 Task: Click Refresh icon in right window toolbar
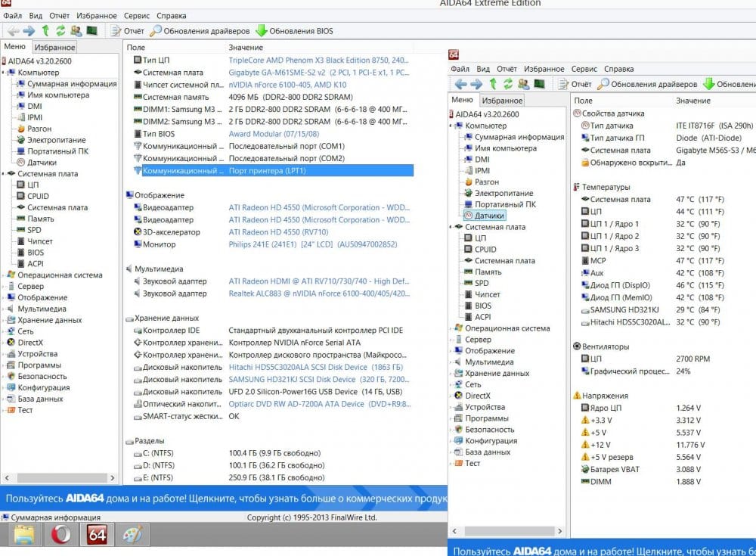[508, 84]
